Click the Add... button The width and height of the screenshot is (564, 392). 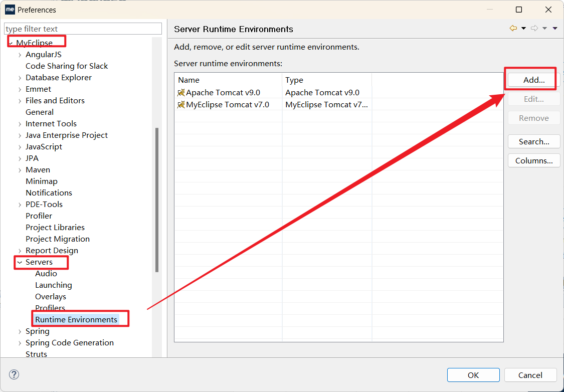(x=534, y=80)
